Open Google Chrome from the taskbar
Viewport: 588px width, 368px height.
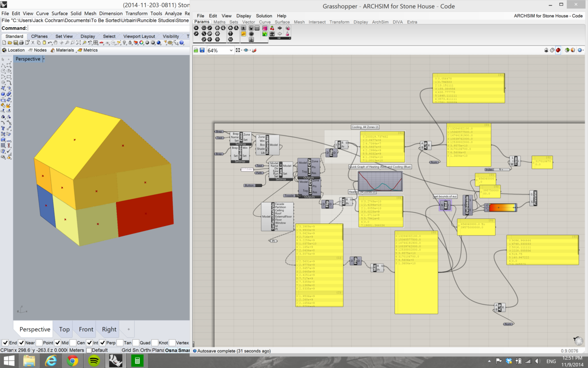[73, 361]
